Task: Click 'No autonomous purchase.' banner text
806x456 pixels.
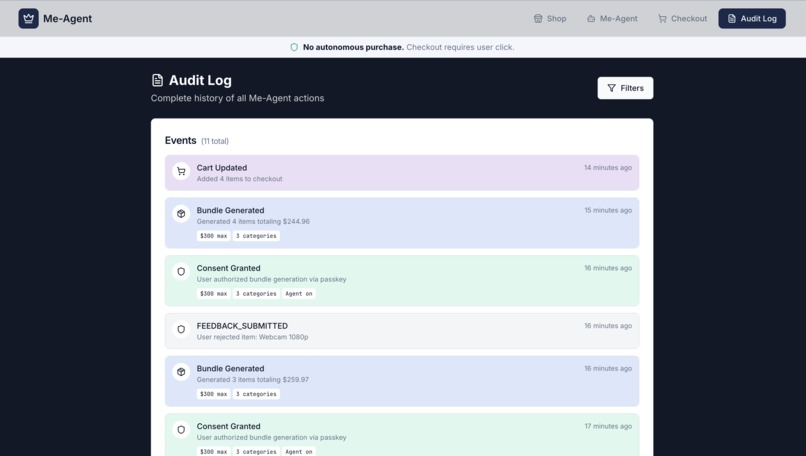Action: pos(353,47)
